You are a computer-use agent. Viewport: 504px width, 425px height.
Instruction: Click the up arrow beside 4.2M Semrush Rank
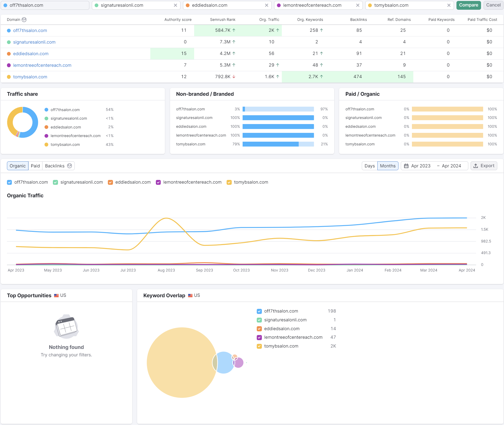234,54
